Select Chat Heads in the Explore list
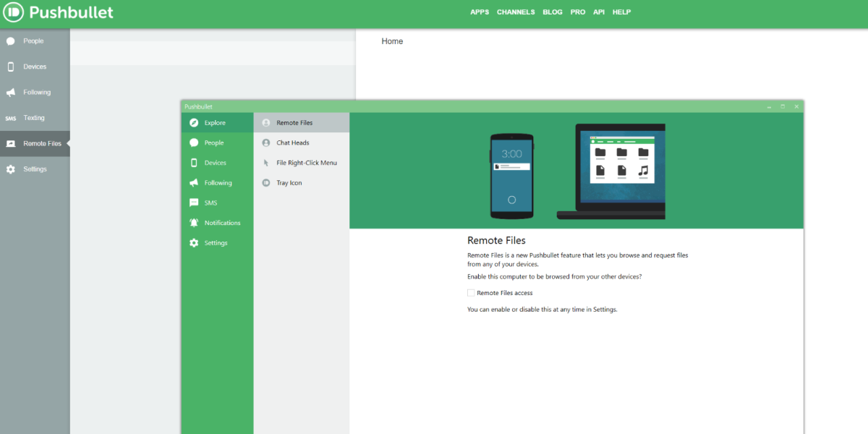This screenshot has width=868, height=434. tap(293, 142)
